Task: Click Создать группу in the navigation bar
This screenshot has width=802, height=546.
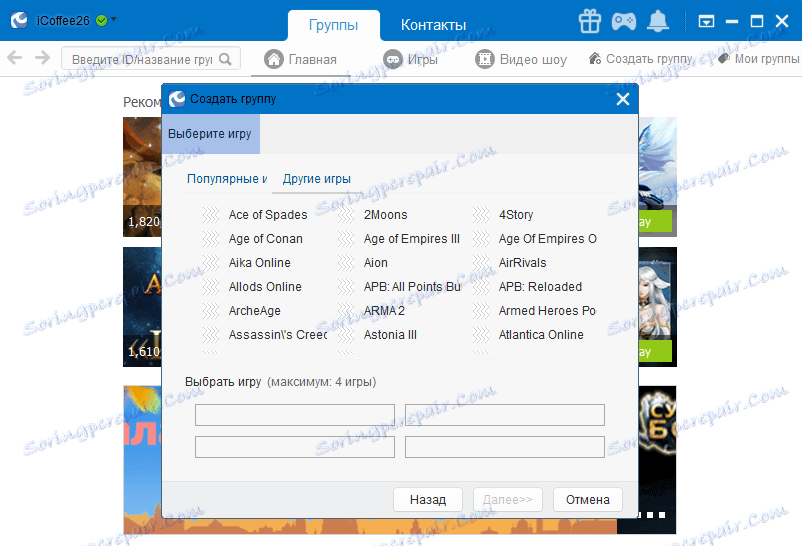Action: point(641,59)
